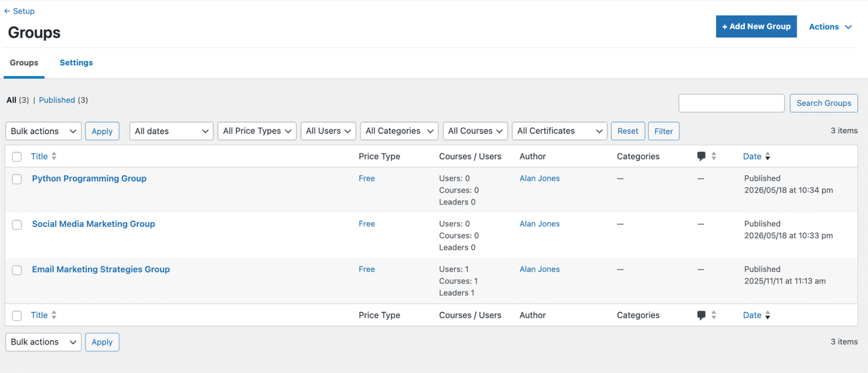
Task: Click the top Apply button
Action: tap(102, 131)
